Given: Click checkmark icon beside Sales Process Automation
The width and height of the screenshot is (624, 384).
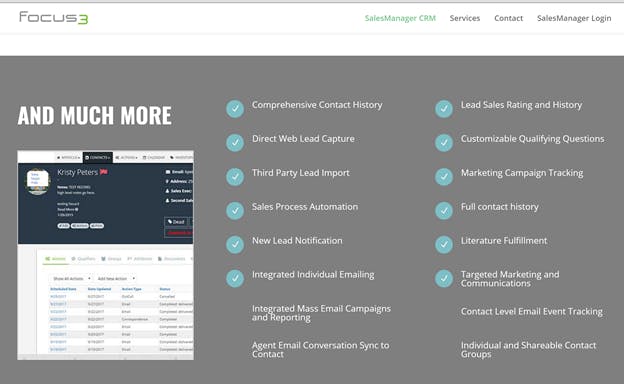Looking at the screenshot, I should point(235,211).
